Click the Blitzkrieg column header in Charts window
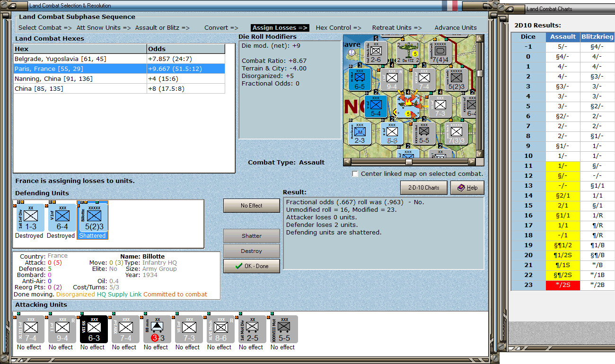The height and width of the screenshot is (364, 615). click(597, 36)
